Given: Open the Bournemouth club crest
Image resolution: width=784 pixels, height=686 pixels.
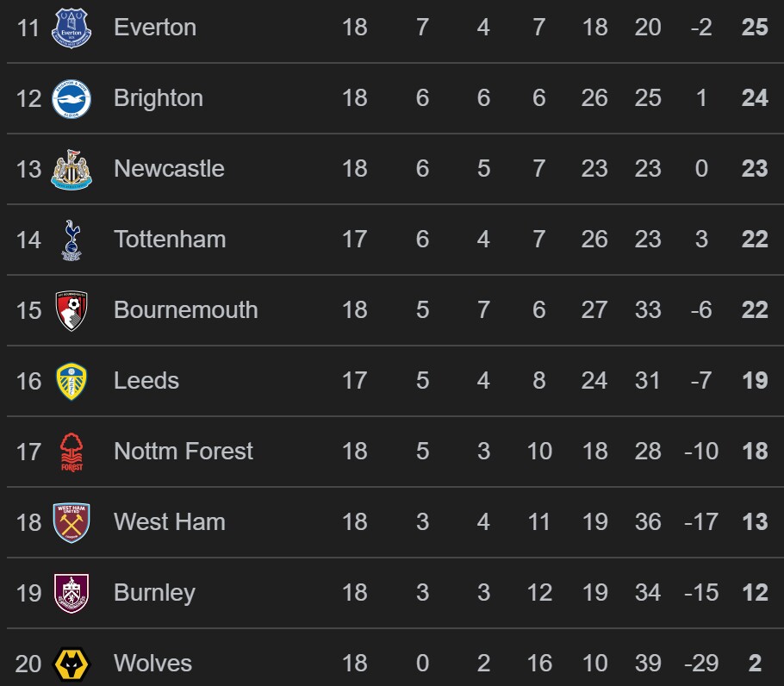Looking at the screenshot, I should tap(72, 310).
